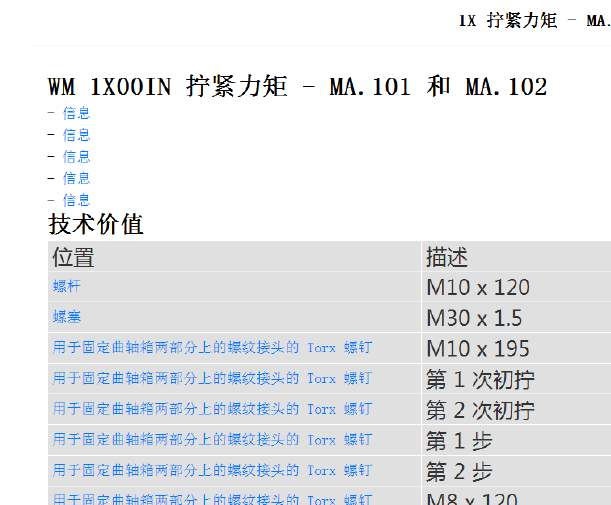Viewport: 611px width, 505px height.
Task: Open the Torx 螺钉 link in the 第 1 步 row
Action: click(x=212, y=440)
